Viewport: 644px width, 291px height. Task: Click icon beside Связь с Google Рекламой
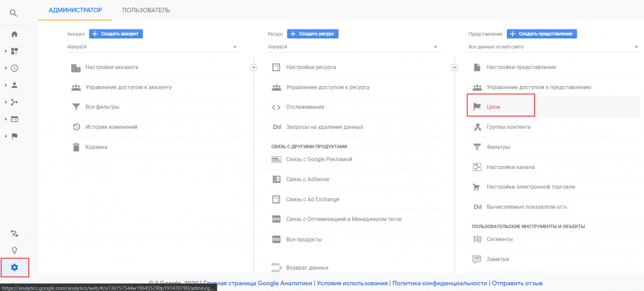coord(276,160)
